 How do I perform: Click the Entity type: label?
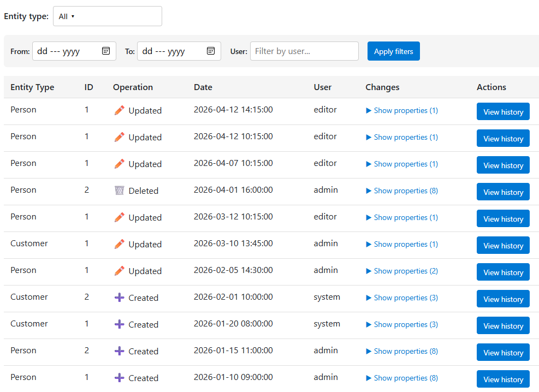26,16
